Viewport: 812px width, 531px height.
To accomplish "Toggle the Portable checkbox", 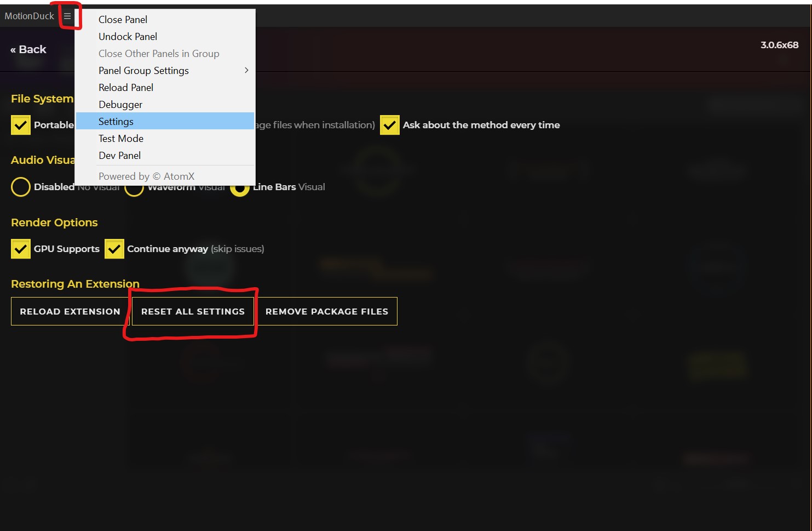I will click(21, 125).
